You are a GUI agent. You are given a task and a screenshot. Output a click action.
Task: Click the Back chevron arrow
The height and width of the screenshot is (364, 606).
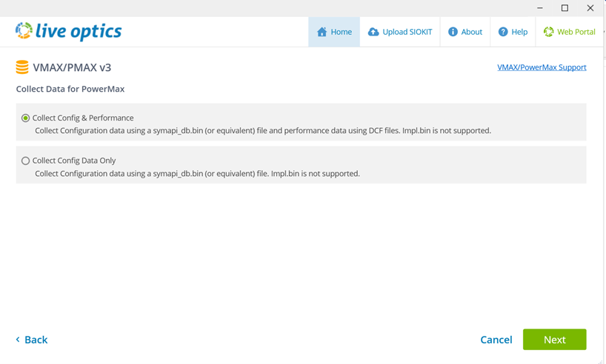click(18, 340)
